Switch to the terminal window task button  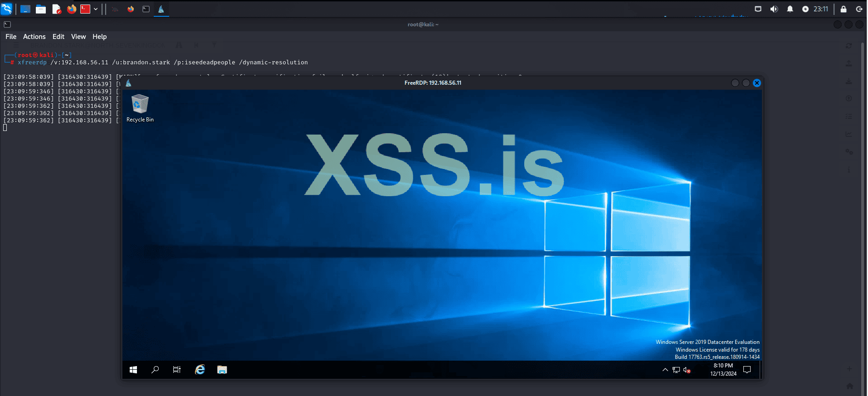point(146,9)
